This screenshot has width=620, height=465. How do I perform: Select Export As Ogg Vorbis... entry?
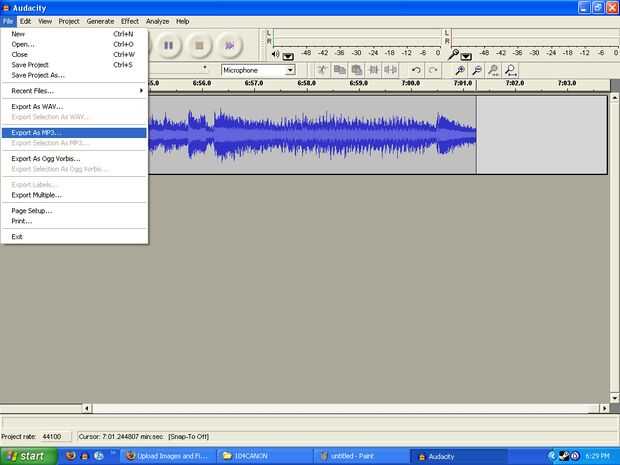[x=74, y=159]
